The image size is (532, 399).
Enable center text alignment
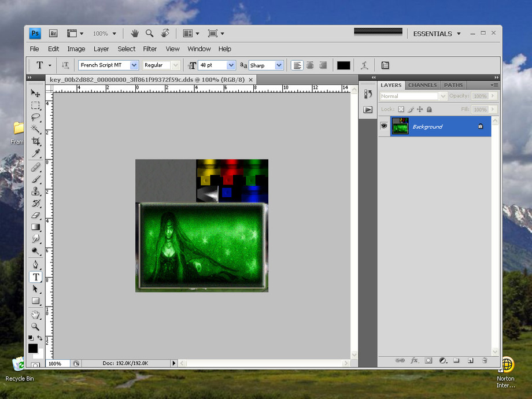click(x=310, y=65)
